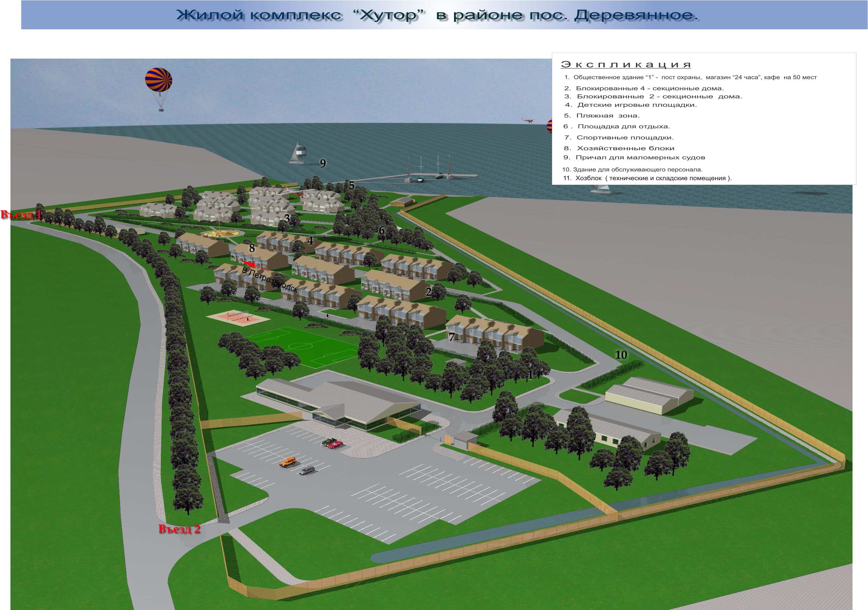
Task: Click legend row 'Спортивные площадки'
Action: coord(619,137)
